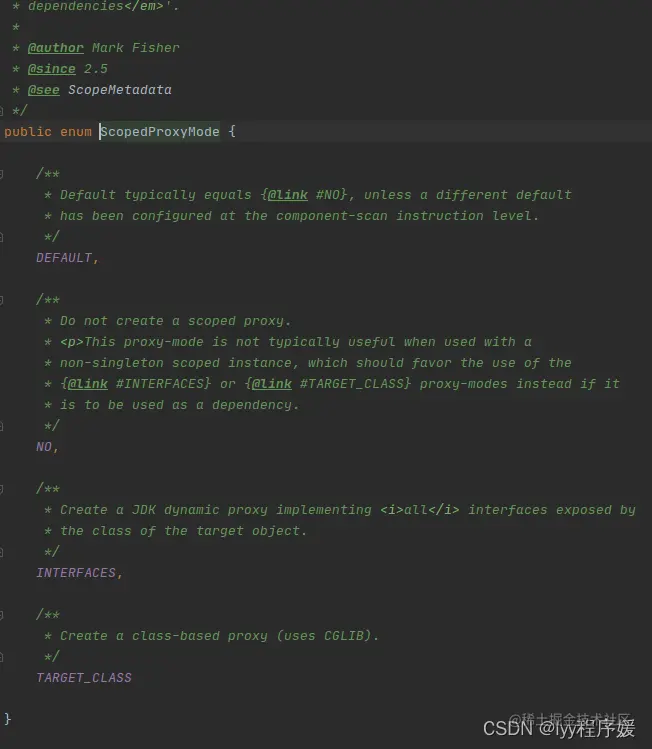Viewport: 652px width, 749px height.
Task: Click 'has been configured at the component-scan' line
Action: coord(299,216)
